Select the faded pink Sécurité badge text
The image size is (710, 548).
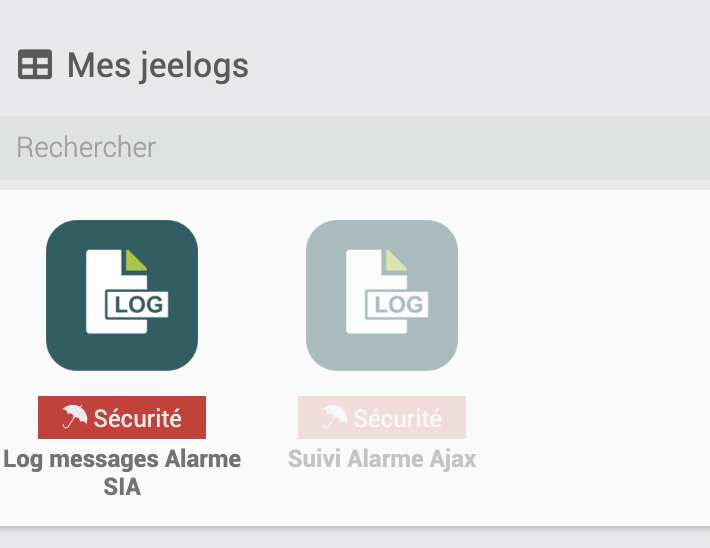tap(398, 418)
